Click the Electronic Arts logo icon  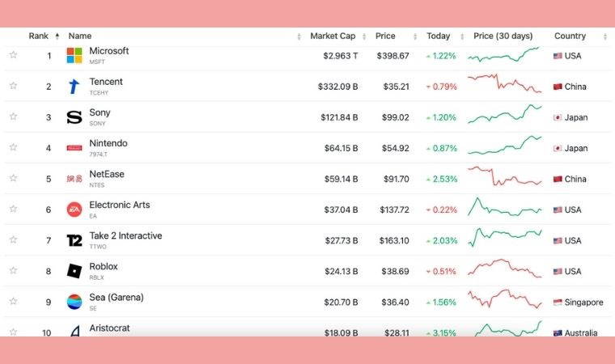click(74, 210)
